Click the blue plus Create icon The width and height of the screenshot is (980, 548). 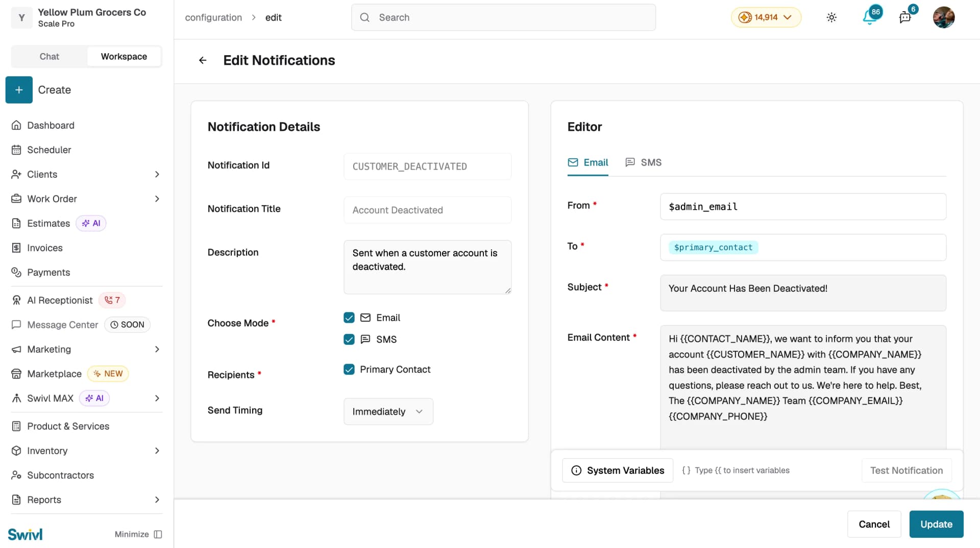[x=19, y=90]
